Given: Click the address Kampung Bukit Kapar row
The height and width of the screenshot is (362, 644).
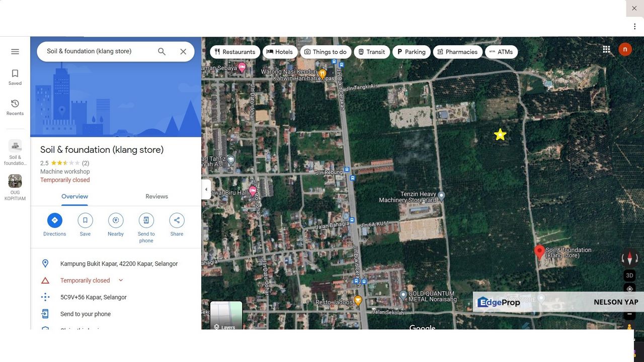Looking at the screenshot, I should [x=116, y=263].
